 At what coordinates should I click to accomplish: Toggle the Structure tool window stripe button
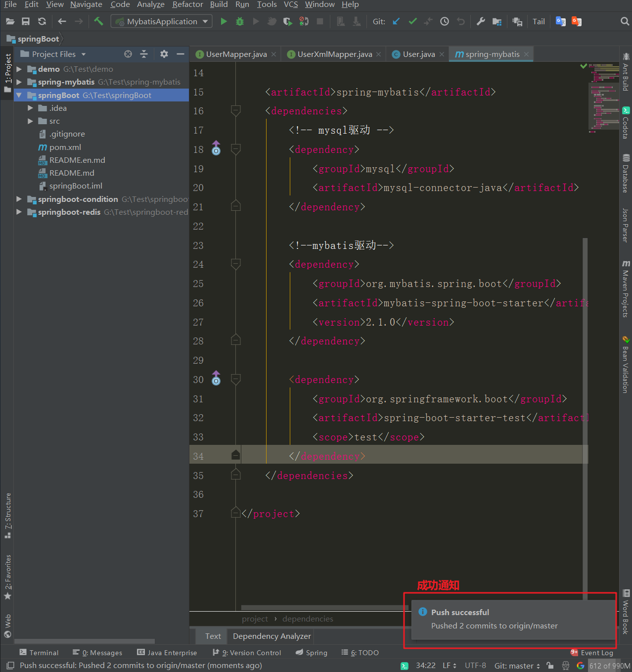[7, 512]
